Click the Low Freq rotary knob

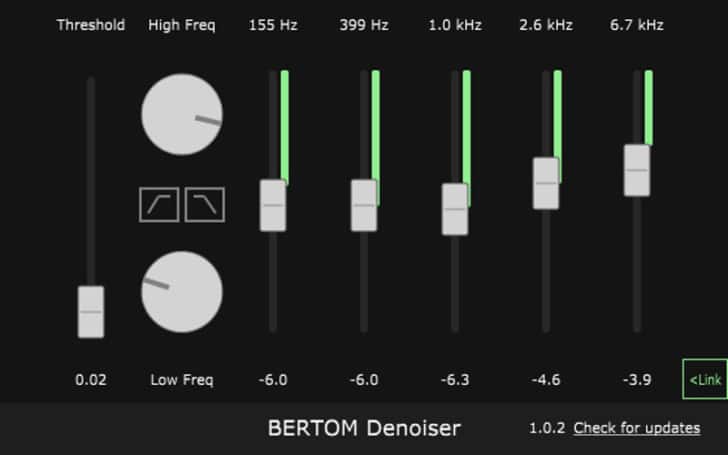[x=182, y=292]
